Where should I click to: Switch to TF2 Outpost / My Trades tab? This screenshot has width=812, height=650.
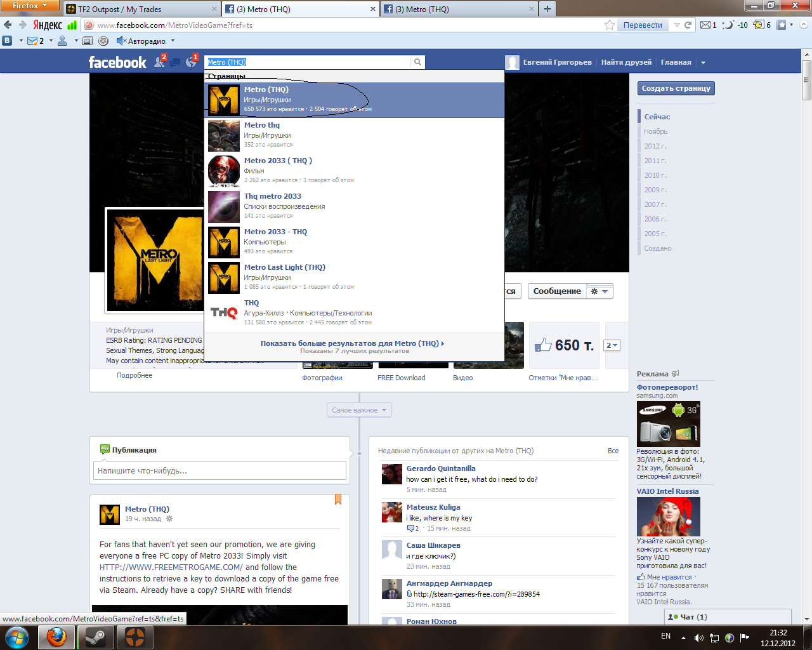click(141, 9)
